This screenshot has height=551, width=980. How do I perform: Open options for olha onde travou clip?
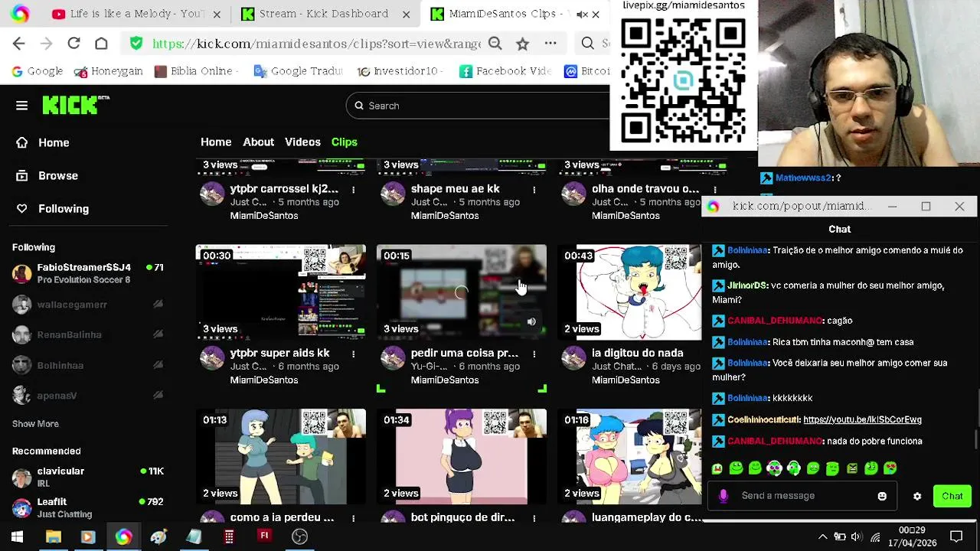pos(714,189)
